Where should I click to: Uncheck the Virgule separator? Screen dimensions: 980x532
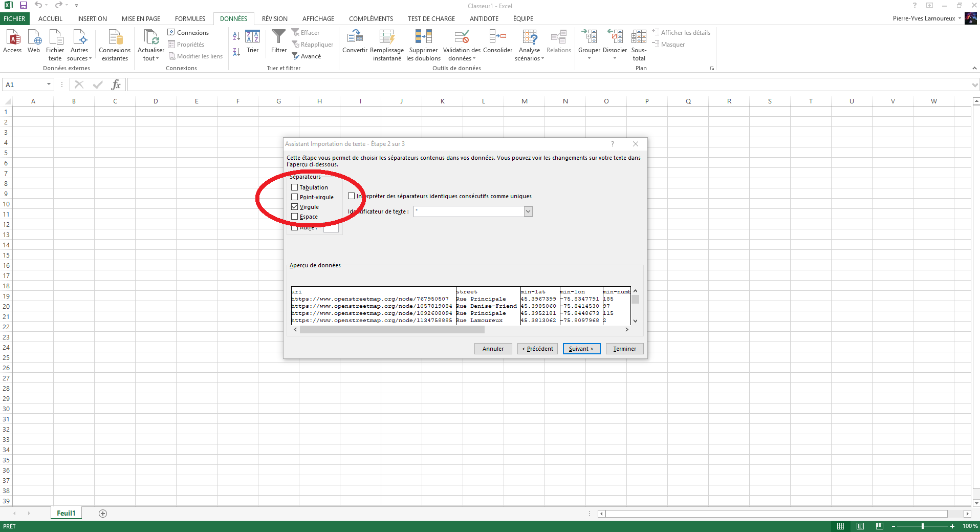295,207
